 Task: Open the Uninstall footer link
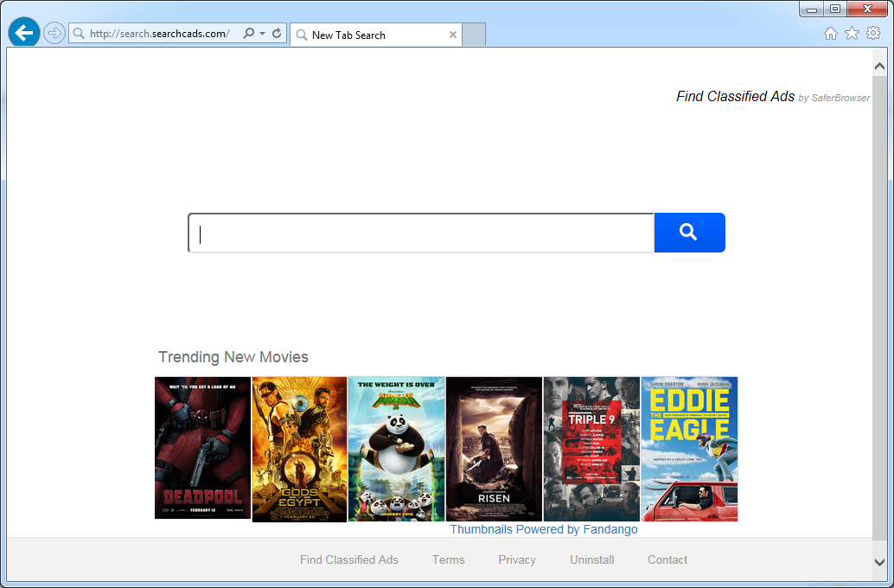click(x=591, y=560)
